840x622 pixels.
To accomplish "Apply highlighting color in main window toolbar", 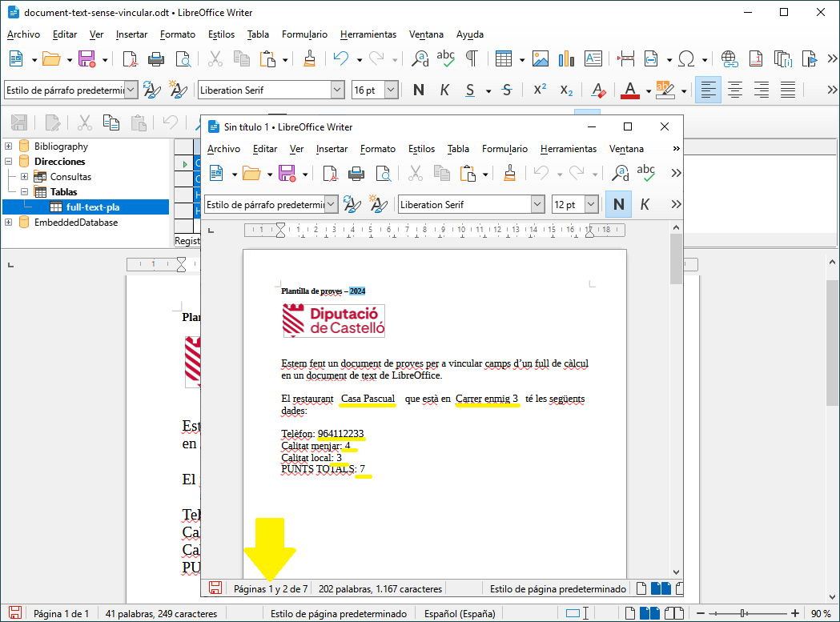I will [665, 90].
